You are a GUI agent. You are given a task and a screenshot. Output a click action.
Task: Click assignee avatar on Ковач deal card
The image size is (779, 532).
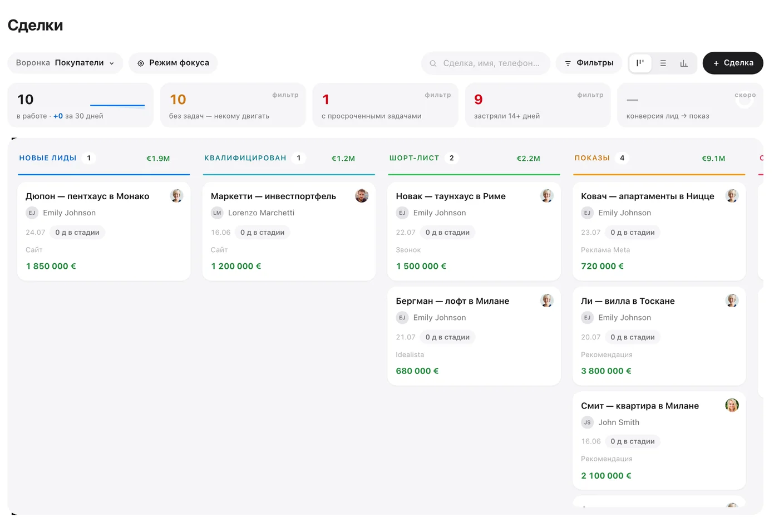pyautogui.click(x=732, y=196)
